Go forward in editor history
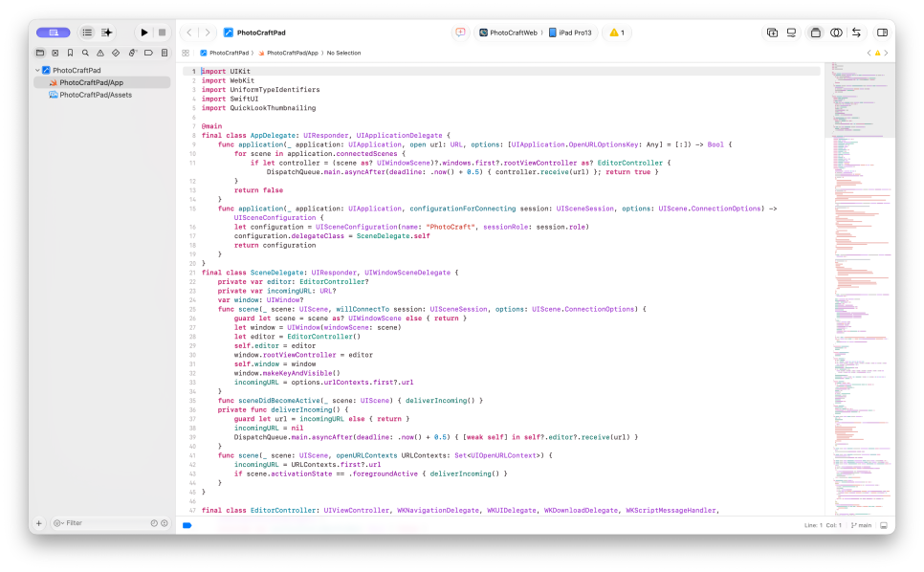 coord(208,33)
